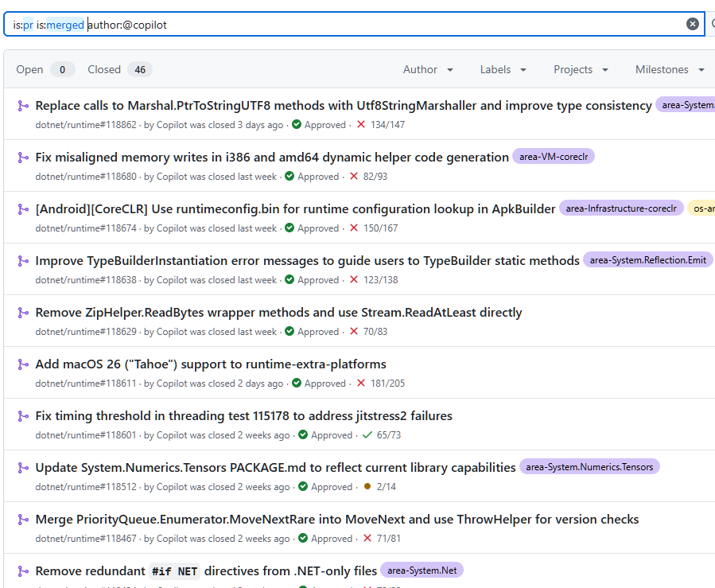This screenshot has height=588, width=715.
Task: Open PR about TypeBuilderInstantiation error messages
Action: (x=307, y=261)
